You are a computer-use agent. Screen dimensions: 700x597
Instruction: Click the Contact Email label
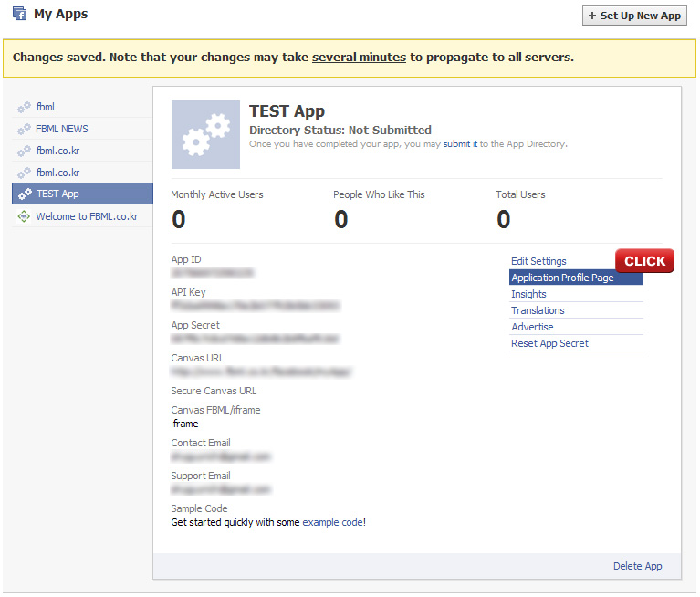[201, 443]
